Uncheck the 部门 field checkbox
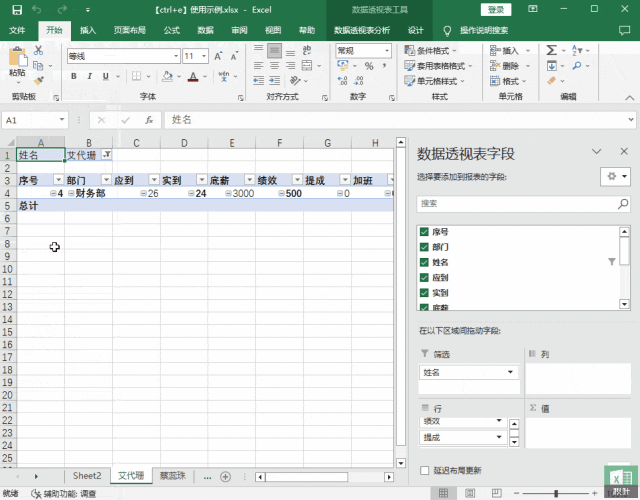The image size is (640, 500). 424,247
